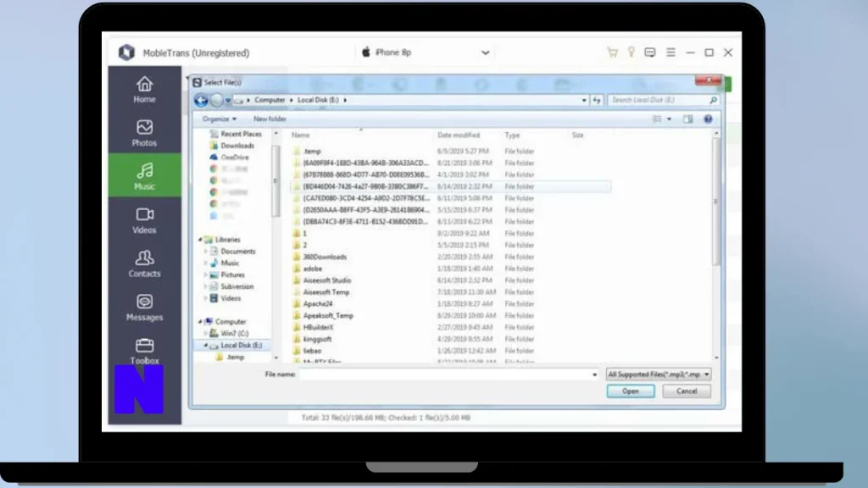Click the refresh button beside address bar
The width and height of the screenshot is (868, 488).
coord(597,100)
